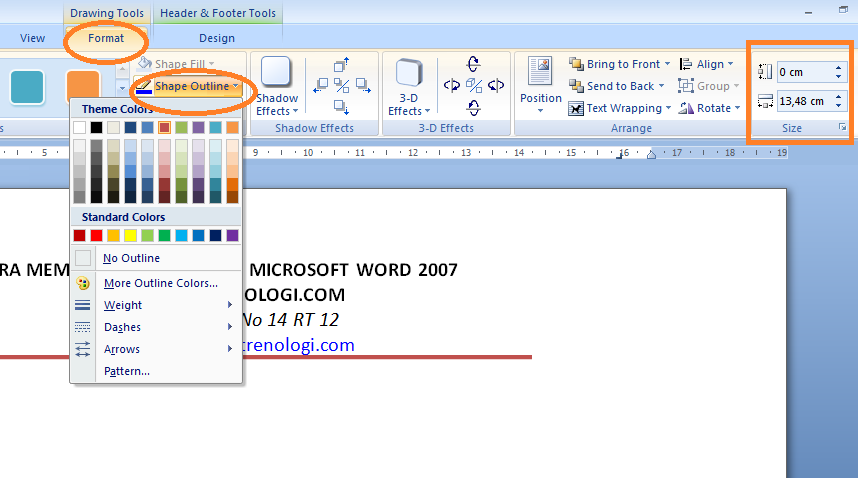This screenshot has height=478, width=858.
Task: Open the Arrows submenu
Action: tap(156, 349)
